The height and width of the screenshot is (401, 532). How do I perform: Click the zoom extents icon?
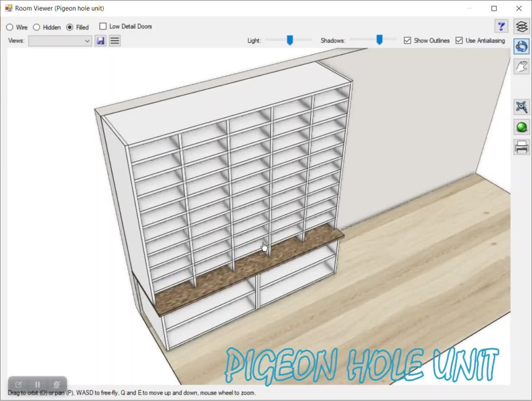click(x=521, y=107)
